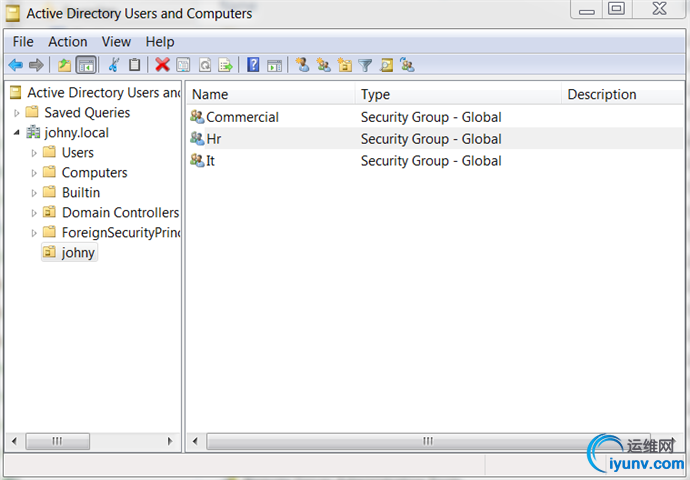
Task: Select johny.local domain in tree
Action: 77,132
